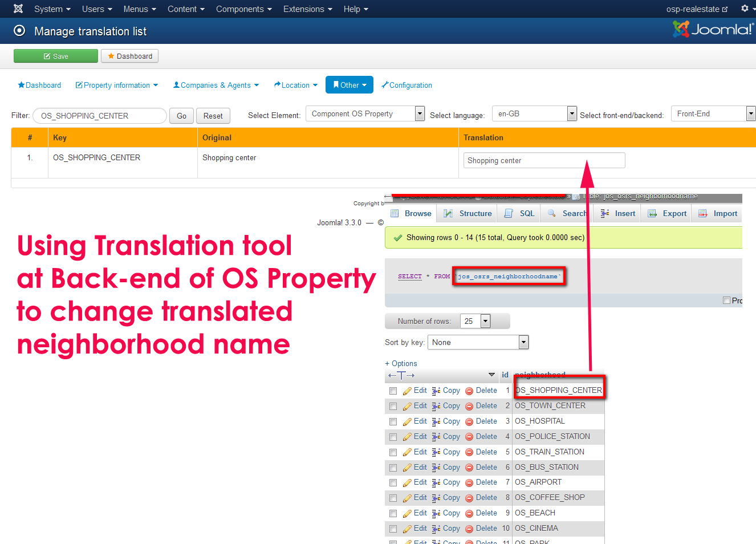Click the Delete icon for OS_BUS_STATION row
Screen dimensions: 756x544
(x=469, y=468)
